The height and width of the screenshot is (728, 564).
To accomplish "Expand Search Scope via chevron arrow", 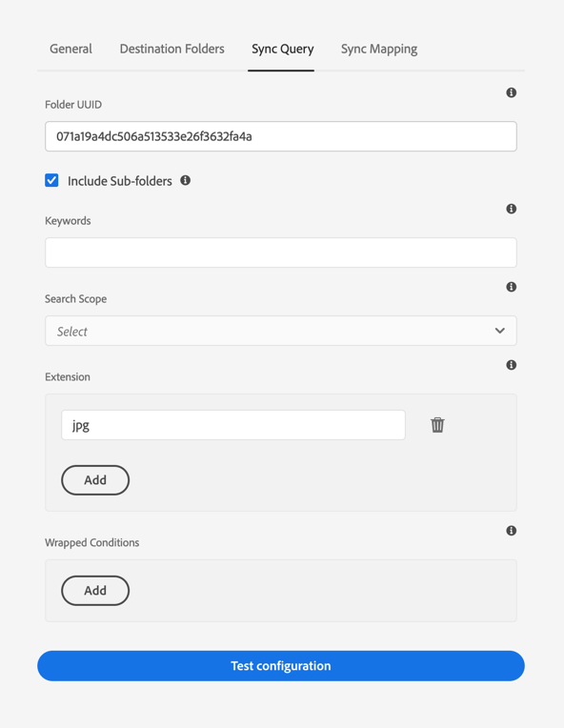I will click(x=499, y=331).
